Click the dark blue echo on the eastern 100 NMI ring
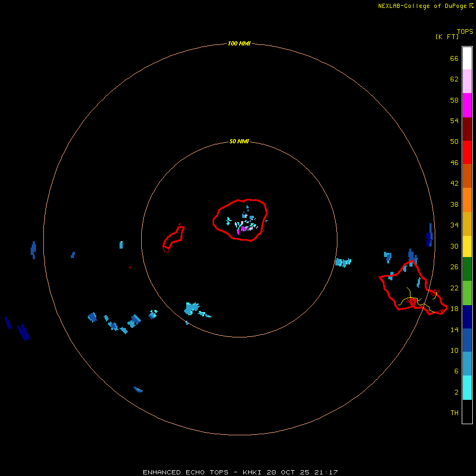 click(x=429, y=235)
